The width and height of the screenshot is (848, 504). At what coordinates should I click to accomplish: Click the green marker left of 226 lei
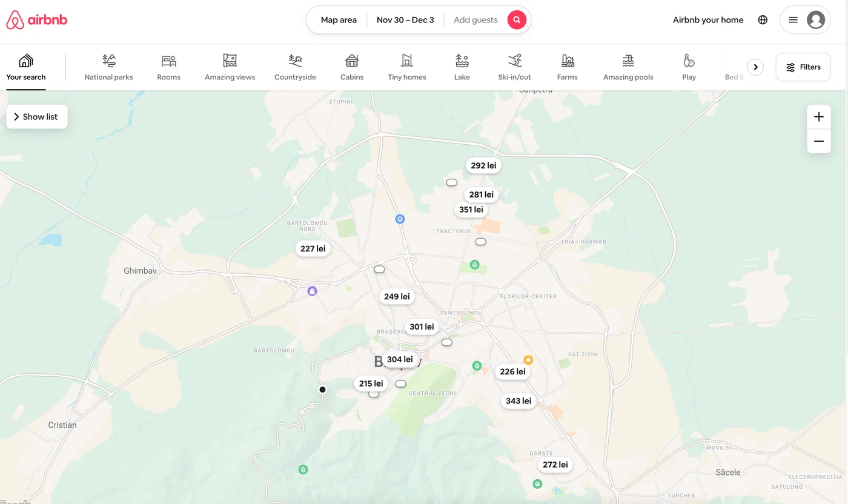[477, 366]
